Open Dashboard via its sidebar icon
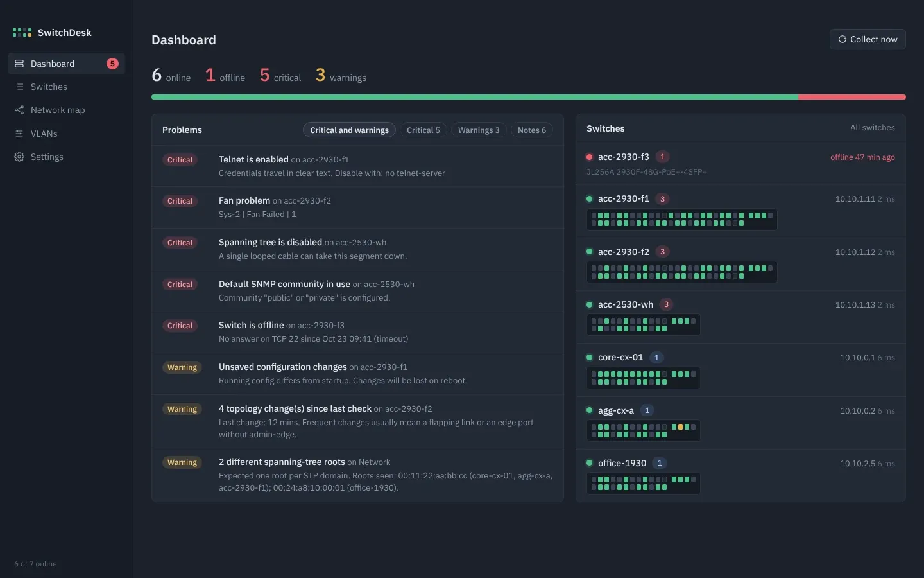 click(x=19, y=64)
